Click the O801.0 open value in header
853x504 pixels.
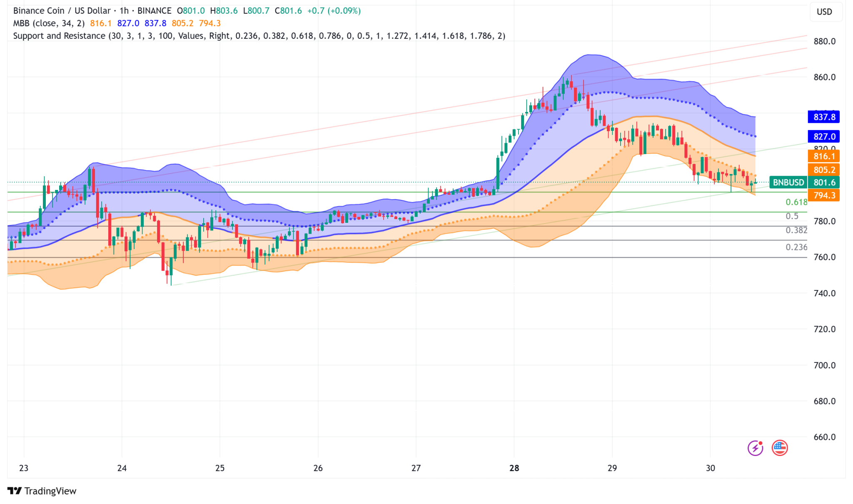click(x=191, y=11)
